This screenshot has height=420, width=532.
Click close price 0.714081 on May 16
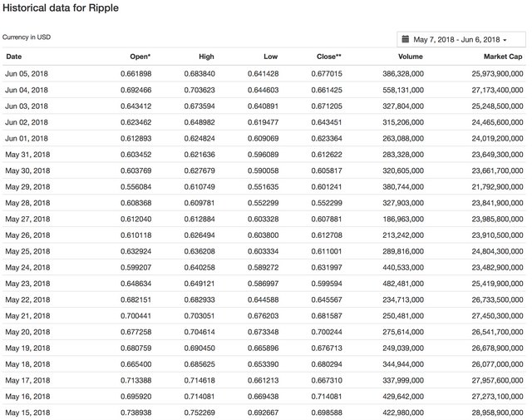click(x=327, y=396)
